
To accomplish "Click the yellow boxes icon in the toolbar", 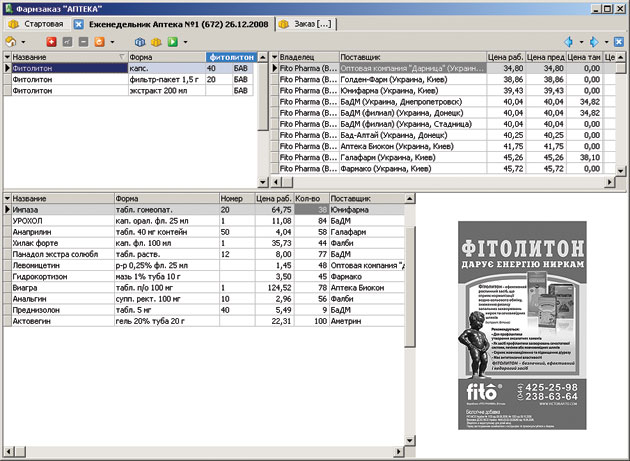I will click(156, 41).
